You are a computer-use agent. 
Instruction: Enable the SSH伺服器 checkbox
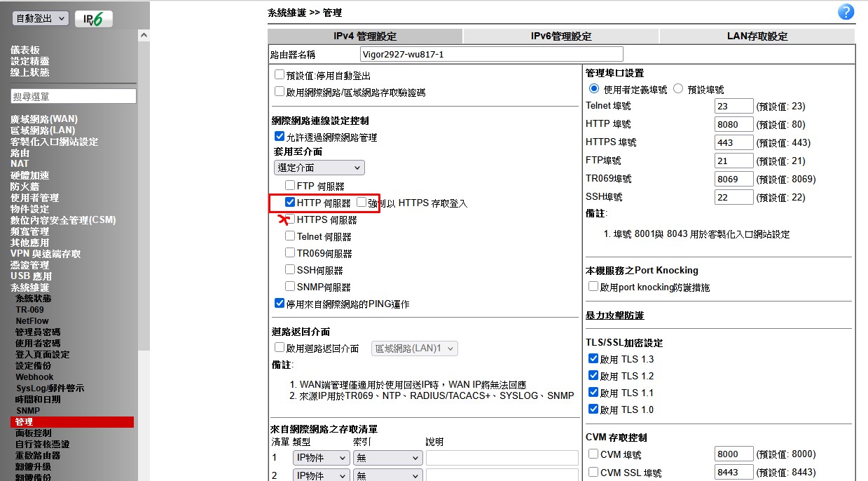(290, 270)
